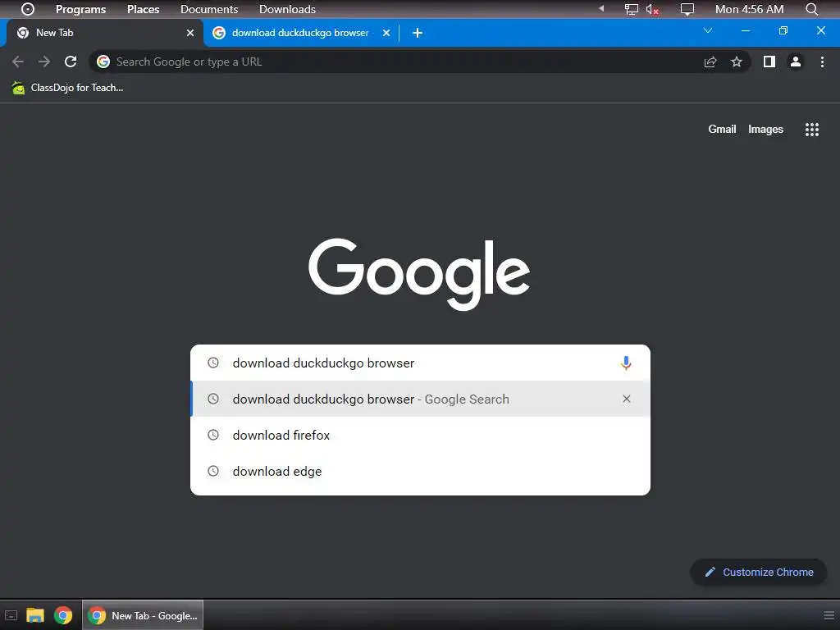Click clock icon beside download edge
The height and width of the screenshot is (630, 840).
(213, 471)
